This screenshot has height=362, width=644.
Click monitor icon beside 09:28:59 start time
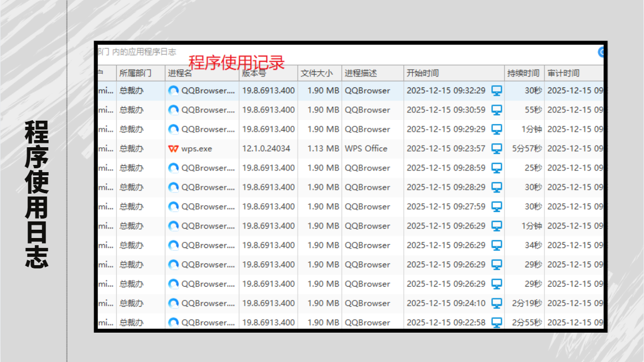pyautogui.click(x=496, y=168)
